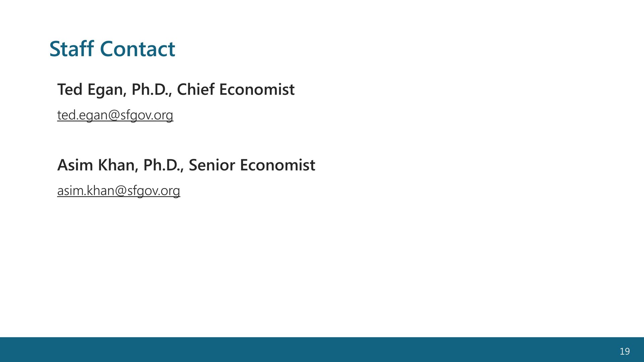The width and height of the screenshot is (644, 362).
Task: Select the 'Senior Economist' title text
Action: click(x=252, y=165)
